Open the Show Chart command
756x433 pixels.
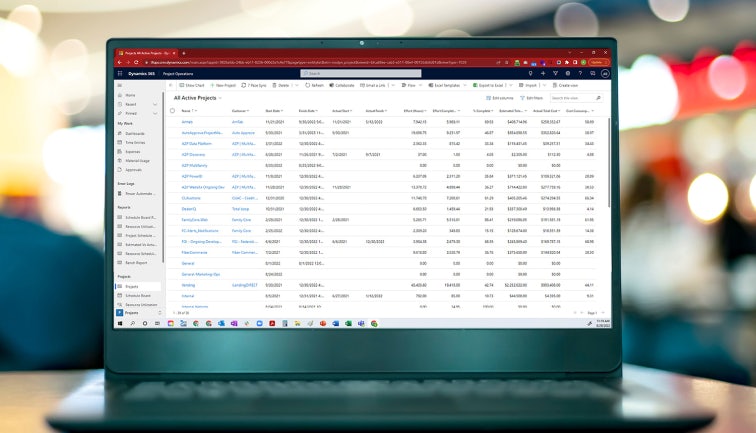[x=192, y=85]
